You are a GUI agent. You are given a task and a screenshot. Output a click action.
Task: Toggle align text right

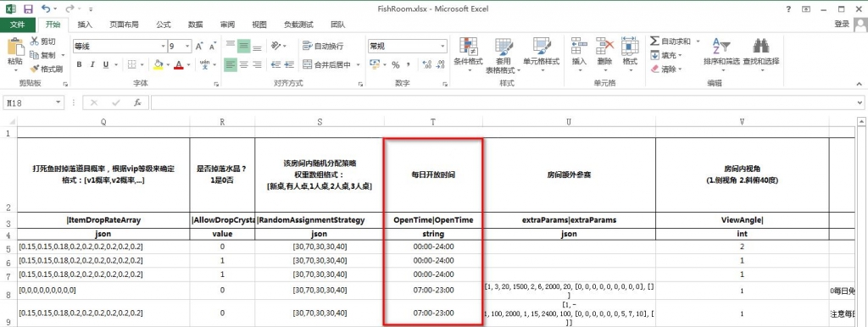pos(257,64)
